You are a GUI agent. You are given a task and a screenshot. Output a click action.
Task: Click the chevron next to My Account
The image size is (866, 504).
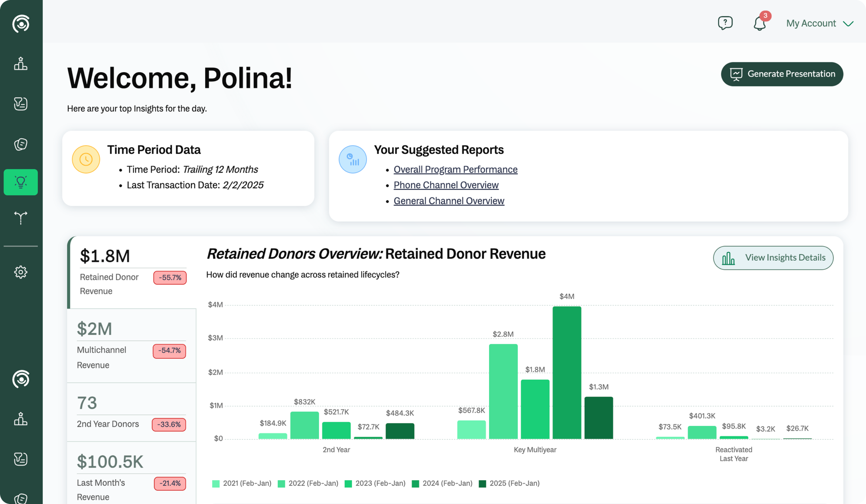(848, 24)
